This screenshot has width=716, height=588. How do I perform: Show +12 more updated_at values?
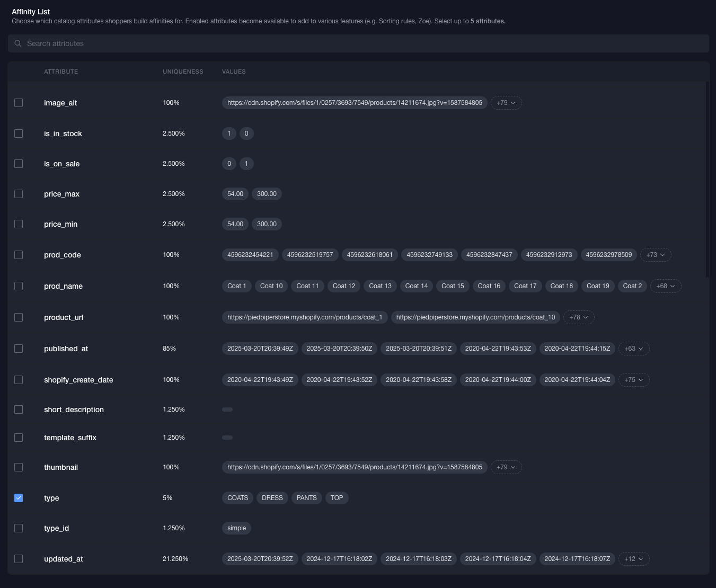coord(634,559)
